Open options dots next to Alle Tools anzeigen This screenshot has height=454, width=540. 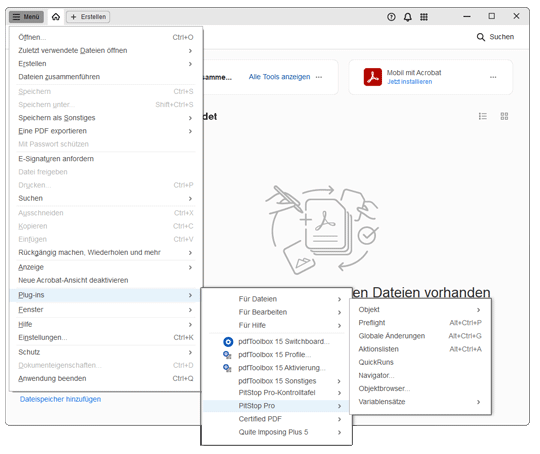click(319, 77)
